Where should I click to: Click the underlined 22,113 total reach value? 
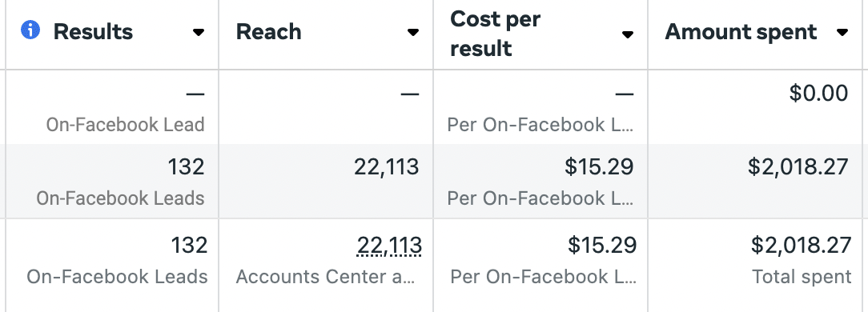tap(390, 245)
